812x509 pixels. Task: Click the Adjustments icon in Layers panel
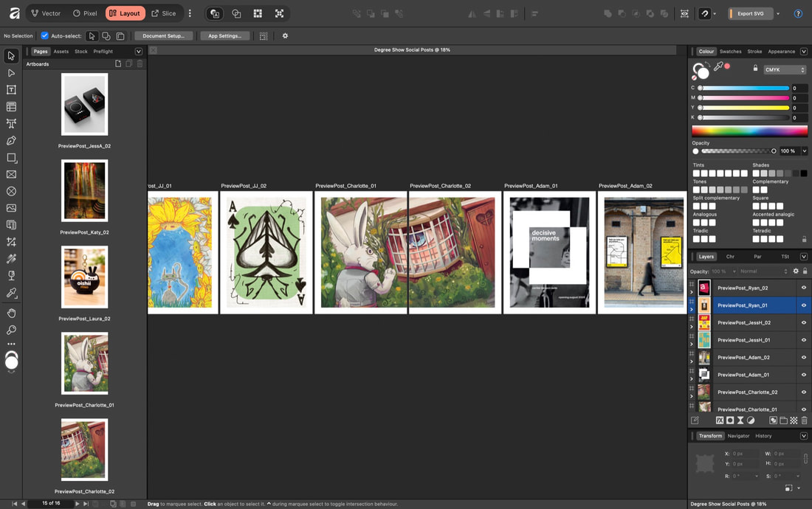(751, 420)
